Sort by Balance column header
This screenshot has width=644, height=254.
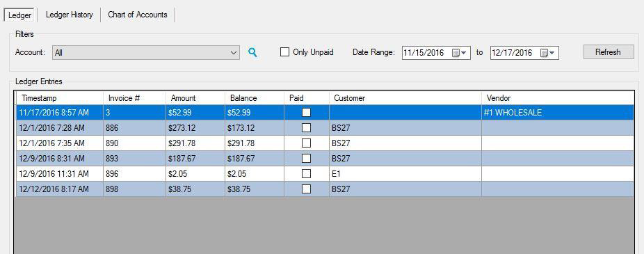pos(255,98)
